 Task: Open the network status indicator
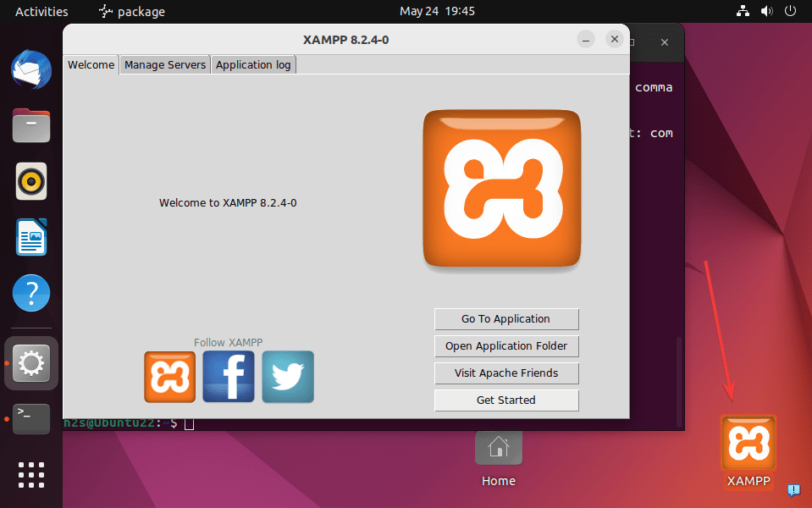tap(743, 11)
